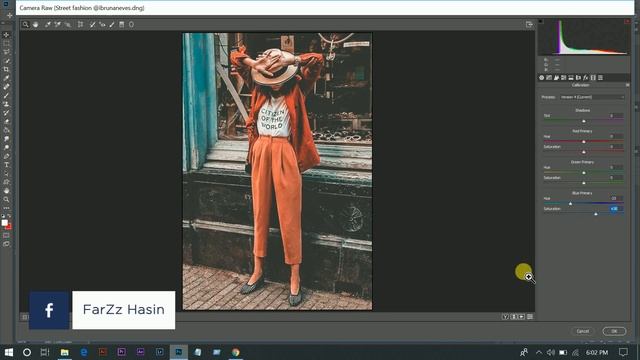
Task: Select the Adjustment Brush tool
Action: coord(112,24)
